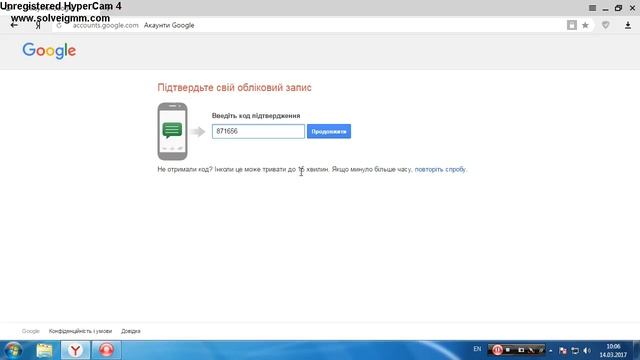The image size is (640, 360).
Task: Open the Yandex browser hamburger menu
Action: coord(592,8)
